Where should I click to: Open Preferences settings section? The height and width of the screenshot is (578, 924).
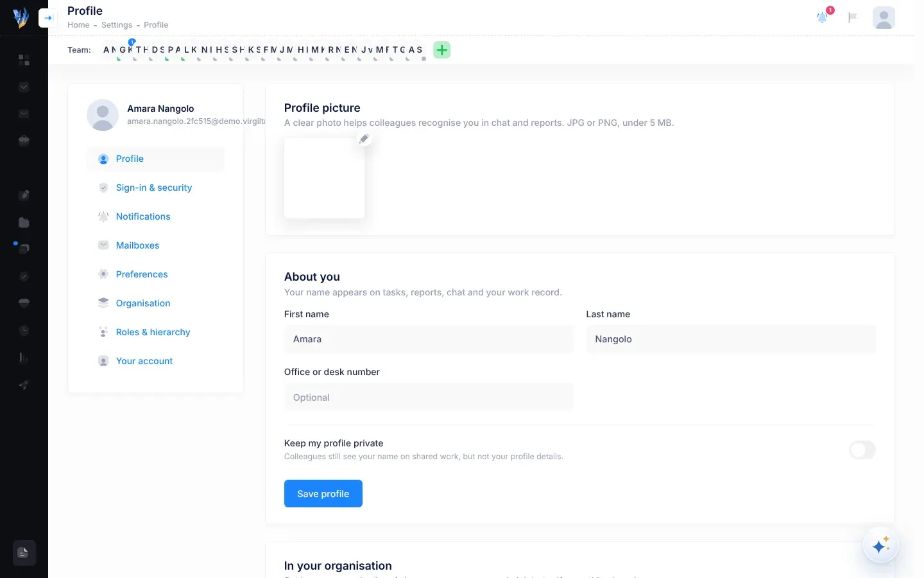coord(156,274)
